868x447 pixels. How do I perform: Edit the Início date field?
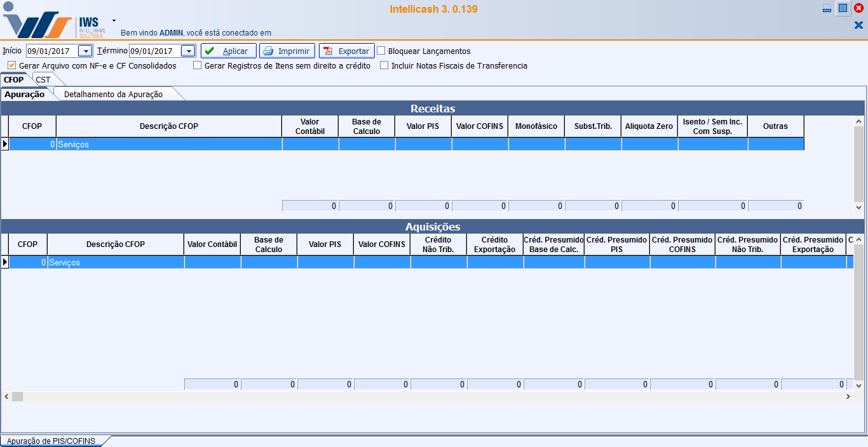click(x=51, y=51)
